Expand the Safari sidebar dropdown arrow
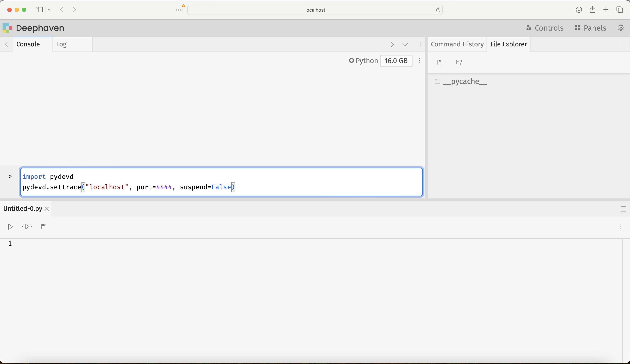Viewport: 630px width, 364px height. coord(49,10)
